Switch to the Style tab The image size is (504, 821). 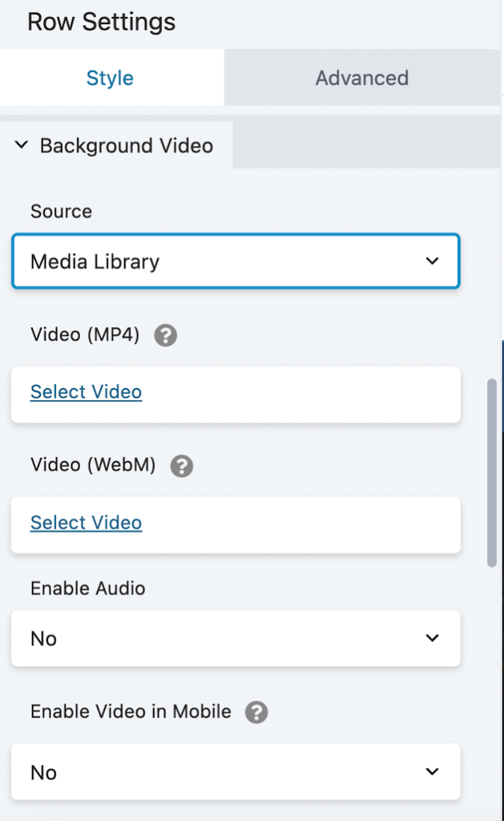(111, 78)
